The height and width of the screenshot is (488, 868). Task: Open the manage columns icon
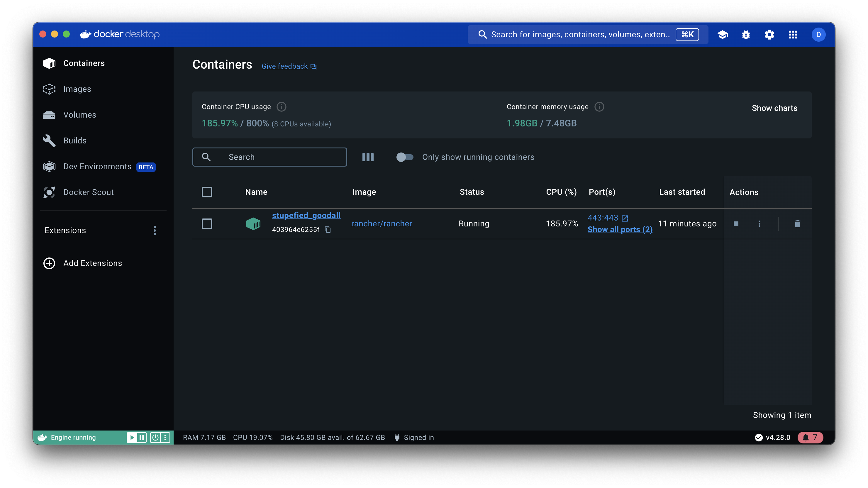pyautogui.click(x=368, y=157)
